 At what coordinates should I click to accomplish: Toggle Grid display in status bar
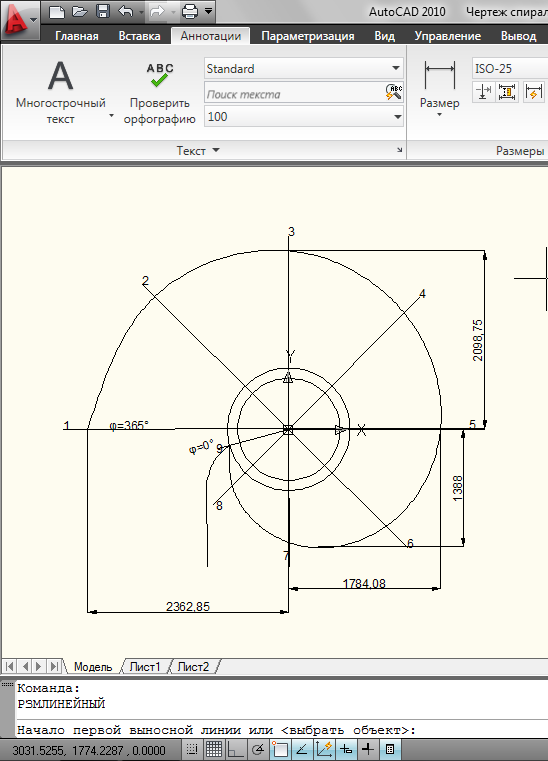214,750
